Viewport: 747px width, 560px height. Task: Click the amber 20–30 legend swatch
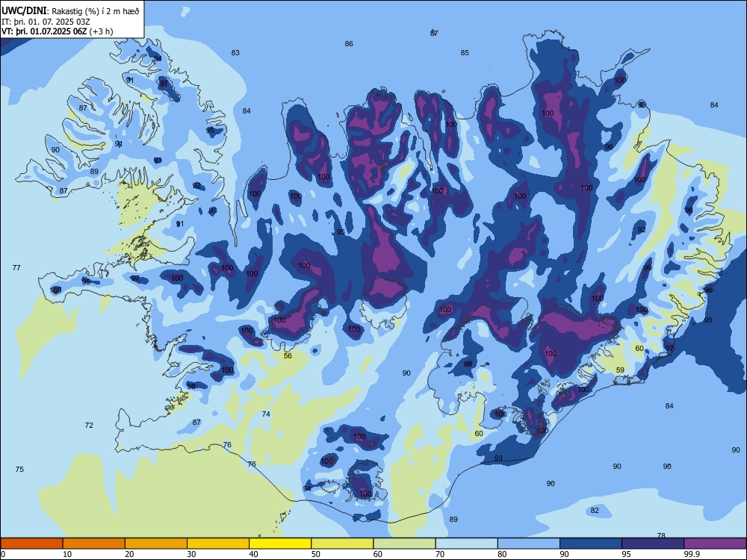click(156, 544)
